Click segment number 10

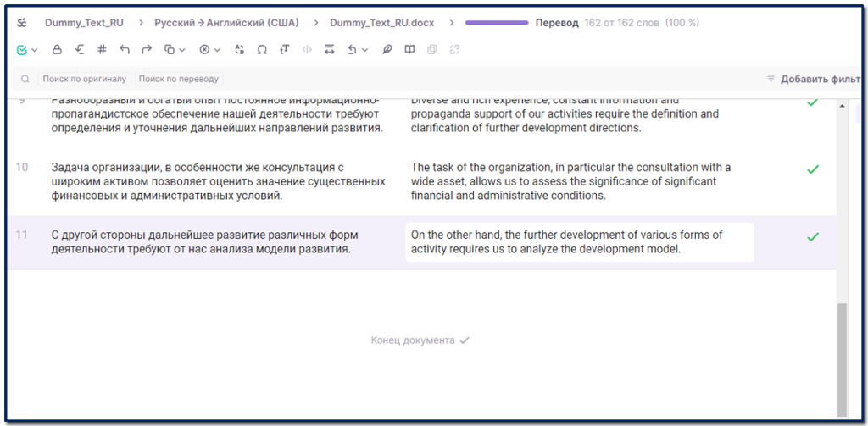[x=21, y=167]
